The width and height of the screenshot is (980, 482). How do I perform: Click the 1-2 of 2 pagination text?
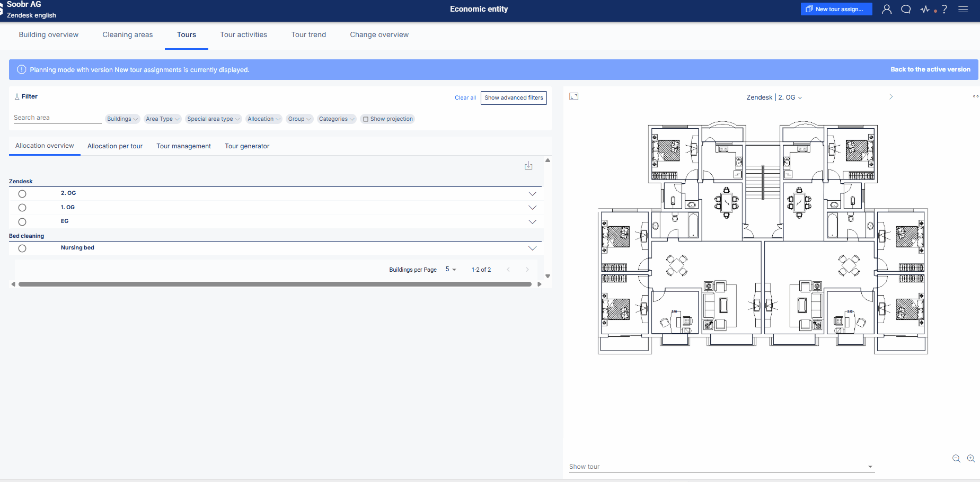[x=481, y=270]
